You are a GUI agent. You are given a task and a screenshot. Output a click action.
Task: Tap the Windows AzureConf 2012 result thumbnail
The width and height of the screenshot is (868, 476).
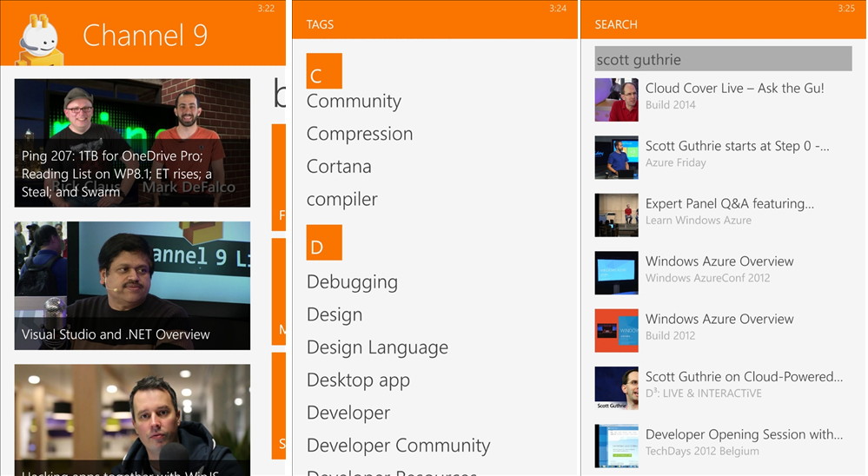pos(616,273)
